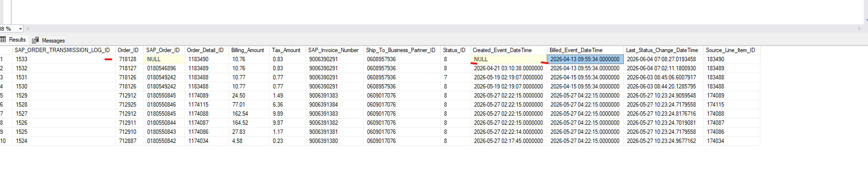Click Order_ID cell 712887
This screenshot has width=868, height=184.
tap(129, 141)
